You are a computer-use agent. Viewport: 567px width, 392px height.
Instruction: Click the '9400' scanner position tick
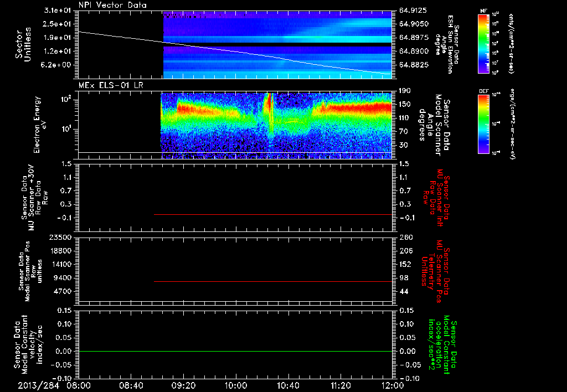pyautogui.click(x=62, y=278)
